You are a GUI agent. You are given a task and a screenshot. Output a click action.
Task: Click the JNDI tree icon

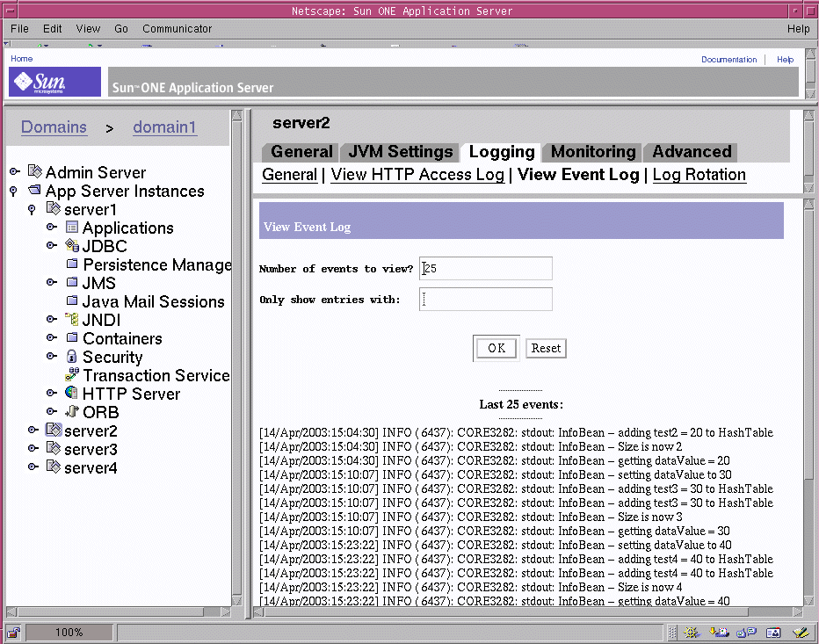coord(71,319)
